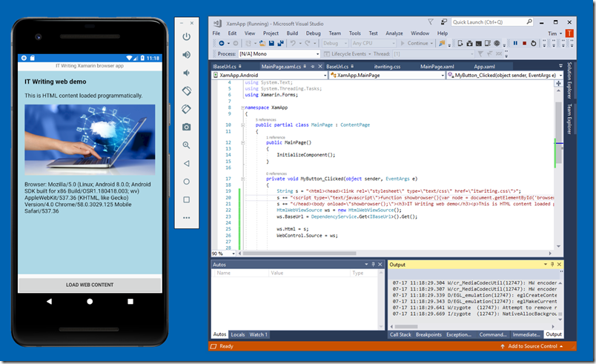The image size is (596, 364).
Task: Open the XamApp.MainPage type dropdown
Action: point(387,75)
